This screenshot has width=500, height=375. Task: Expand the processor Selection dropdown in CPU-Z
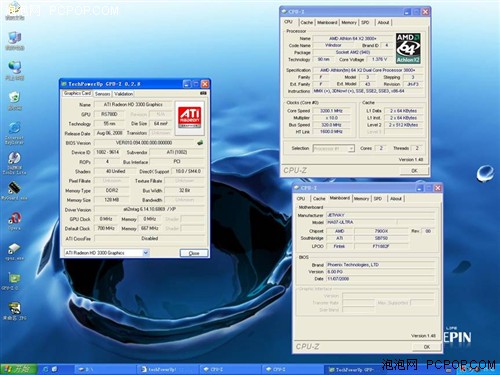[x=351, y=148]
